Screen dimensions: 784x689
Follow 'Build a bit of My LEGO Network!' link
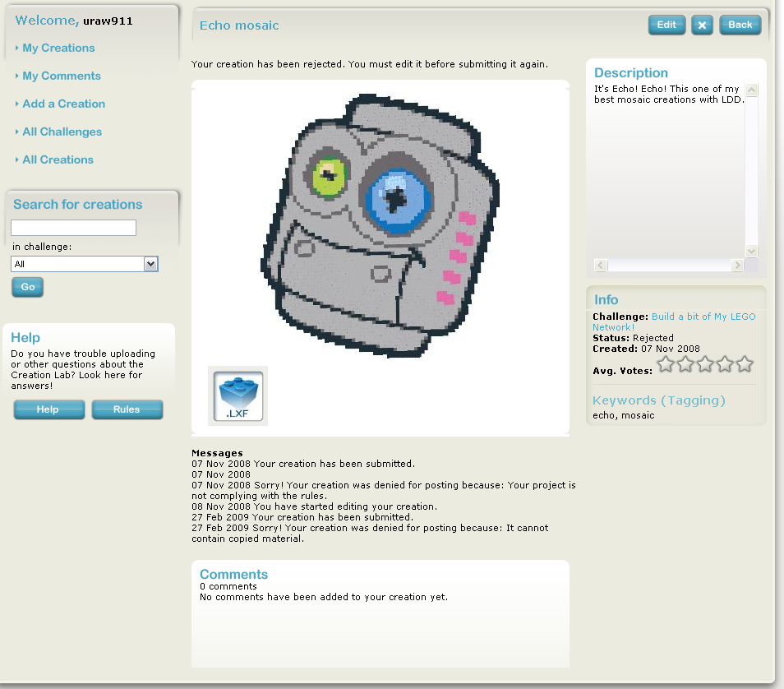[x=674, y=321]
